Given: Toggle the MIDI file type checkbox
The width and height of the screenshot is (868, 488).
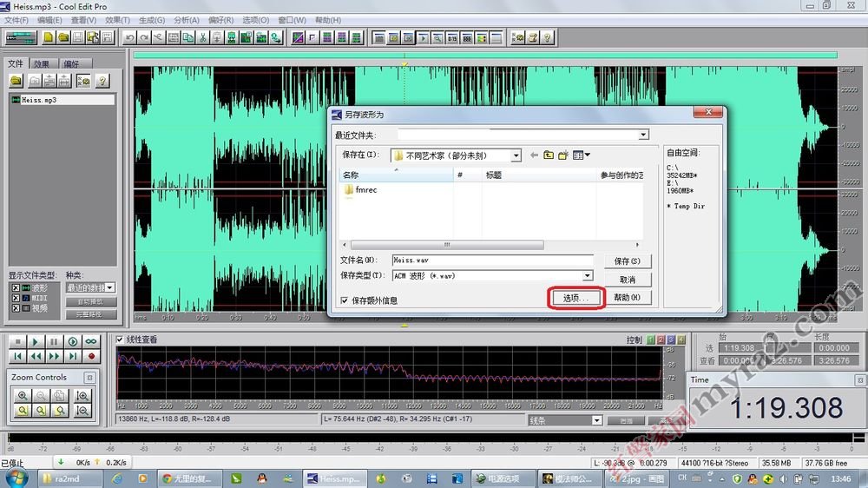Looking at the screenshot, I should coord(16,298).
